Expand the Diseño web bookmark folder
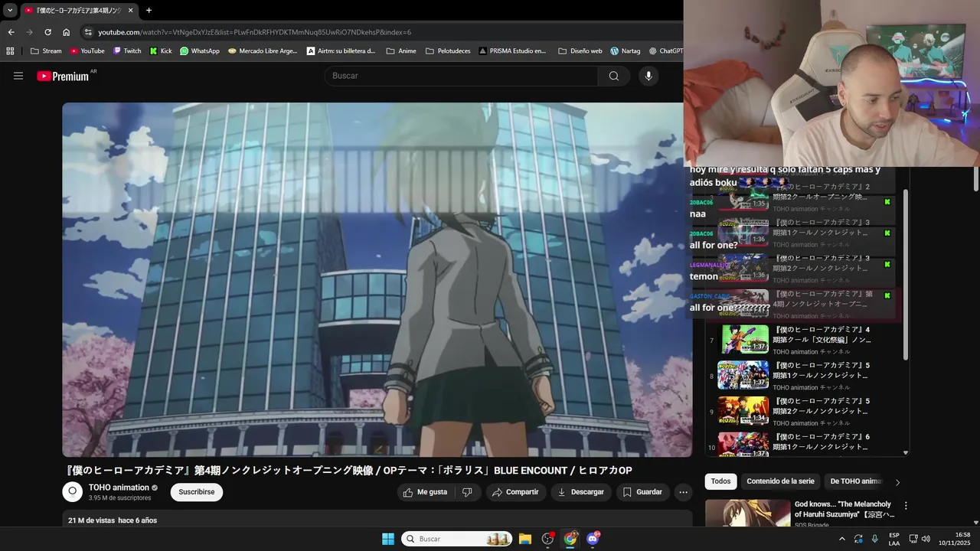Image resolution: width=980 pixels, height=551 pixels. coord(580,51)
